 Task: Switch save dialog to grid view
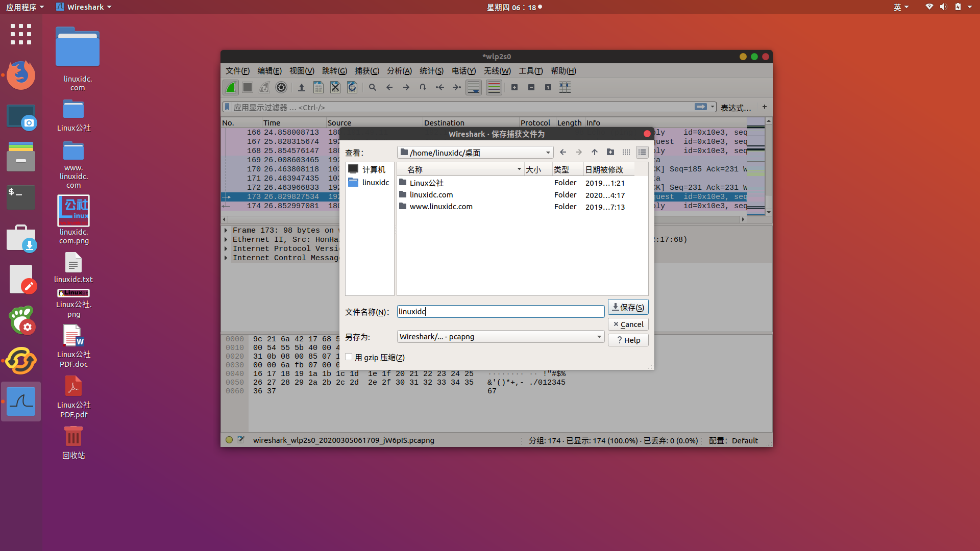(626, 152)
